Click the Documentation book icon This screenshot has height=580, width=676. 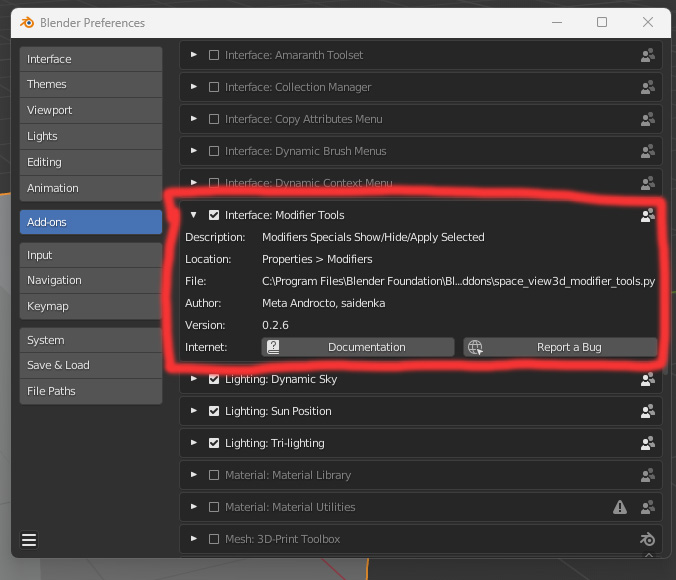pos(273,347)
